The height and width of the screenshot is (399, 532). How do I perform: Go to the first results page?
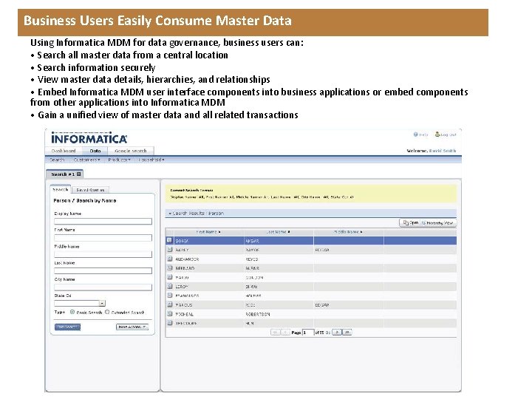click(275, 332)
